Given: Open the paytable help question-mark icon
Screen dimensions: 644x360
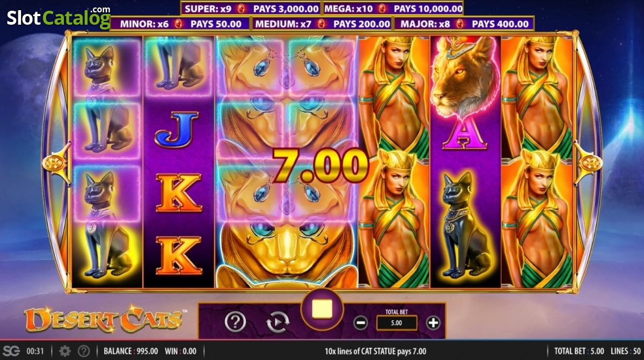Looking at the screenshot, I should [x=235, y=322].
